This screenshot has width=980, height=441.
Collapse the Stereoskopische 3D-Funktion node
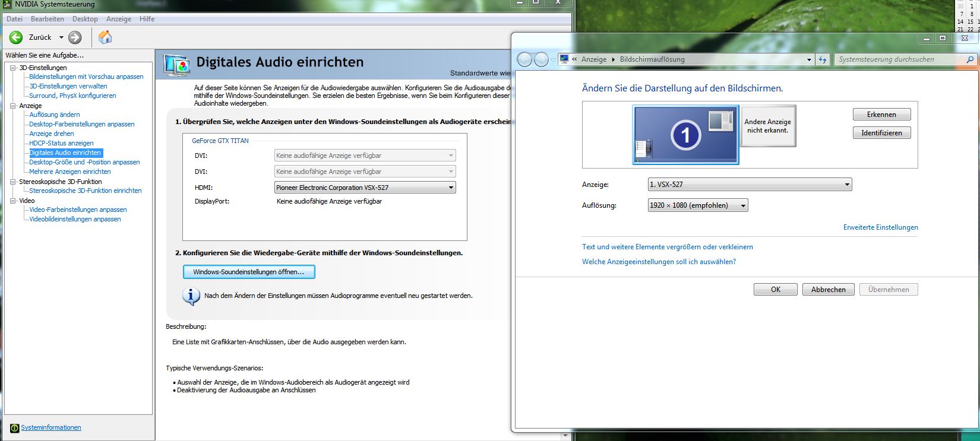pyautogui.click(x=13, y=182)
